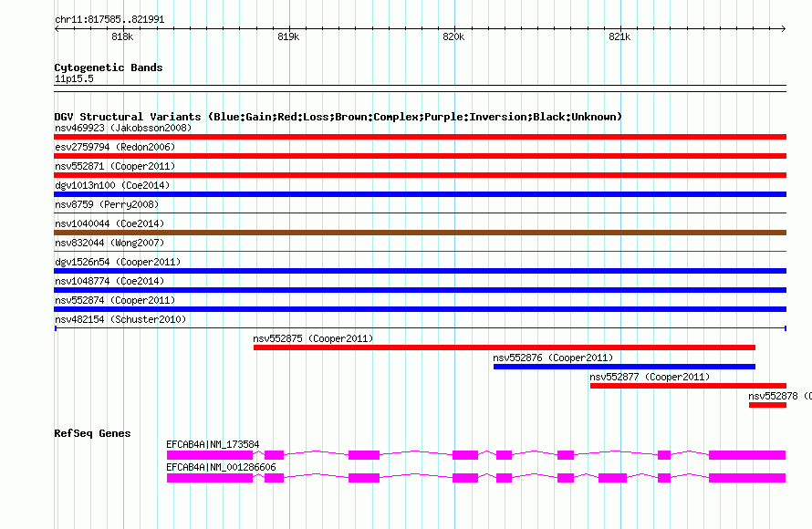Open nsv552877 (Cooper2011) label
This screenshot has width=812, height=529.
click(650, 377)
